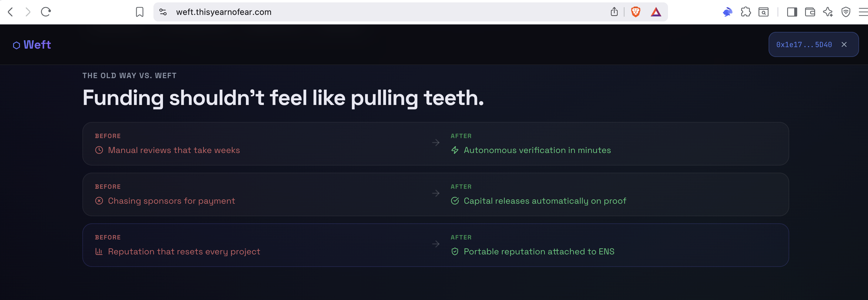Open site settings icon in address bar
Viewport: 868px width, 300px height.
[163, 12]
